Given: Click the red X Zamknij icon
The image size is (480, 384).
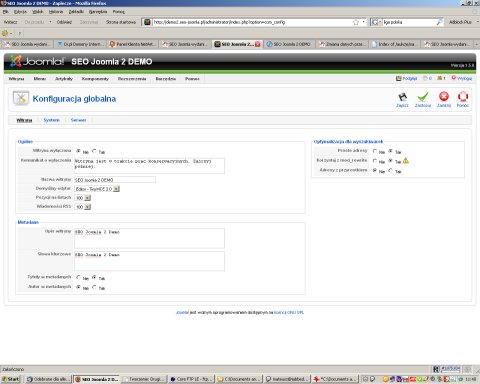Looking at the screenshot, I should tap(444, 97).
